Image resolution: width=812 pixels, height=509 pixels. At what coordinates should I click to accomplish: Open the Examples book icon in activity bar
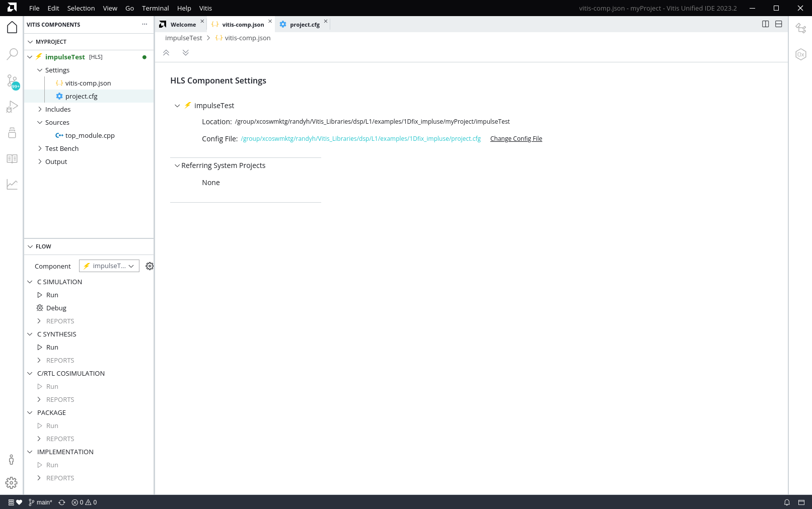click(12, 159)
